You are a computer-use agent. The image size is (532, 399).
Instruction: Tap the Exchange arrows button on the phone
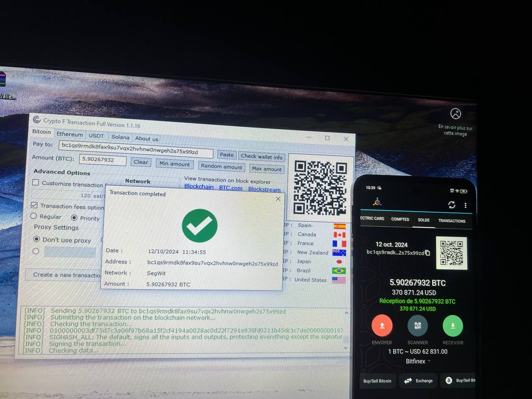[x=418, y=381]
